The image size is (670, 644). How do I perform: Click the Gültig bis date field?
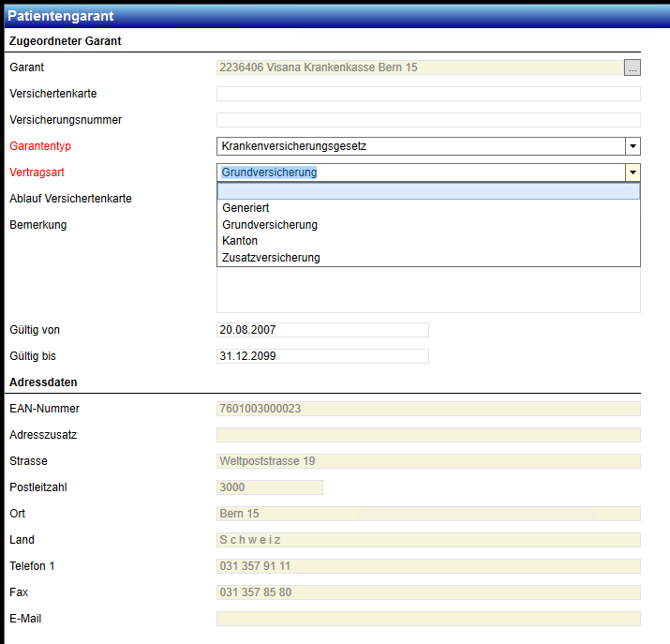(x=322, y=356)
